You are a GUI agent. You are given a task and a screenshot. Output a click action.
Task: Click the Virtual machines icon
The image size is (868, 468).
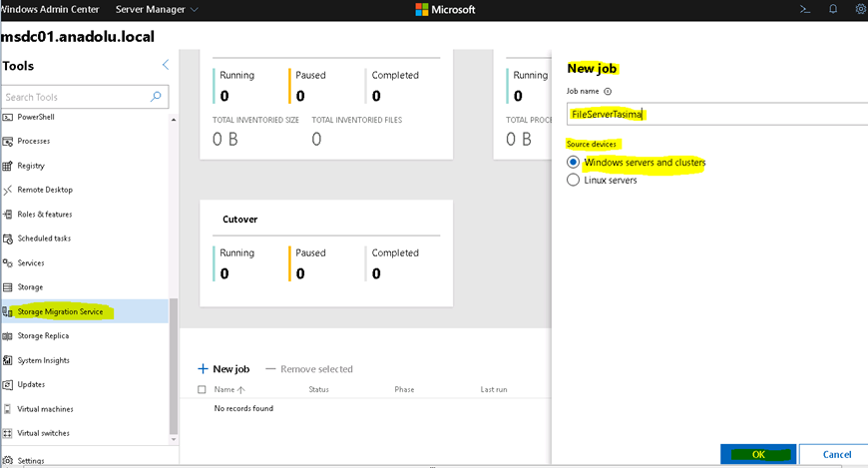[8, 409]
